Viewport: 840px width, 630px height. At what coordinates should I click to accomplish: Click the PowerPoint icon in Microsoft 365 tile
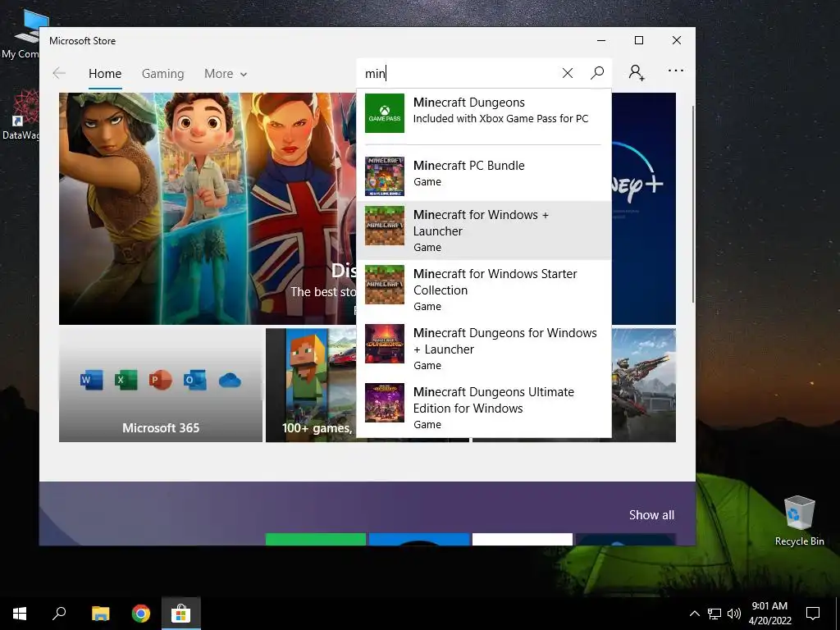(x=160, y=381)
